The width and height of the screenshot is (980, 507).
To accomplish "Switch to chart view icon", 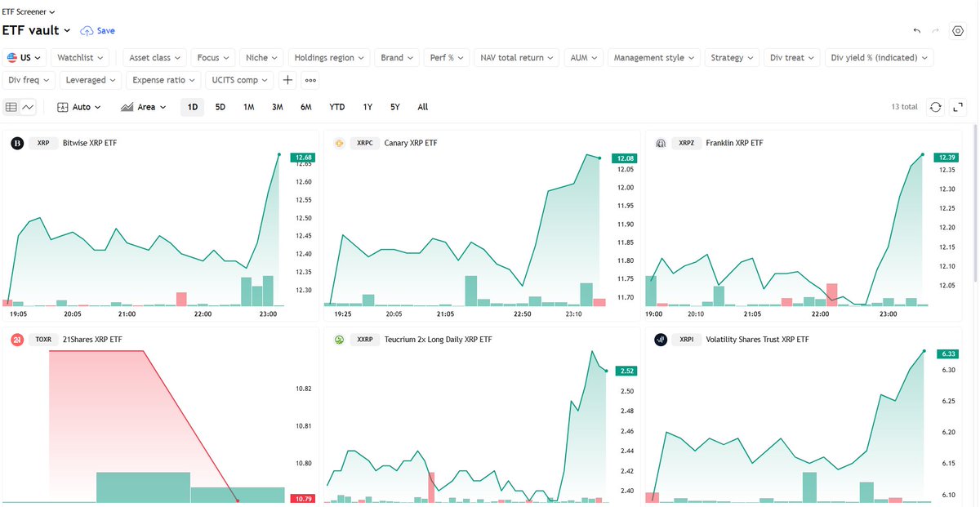I will click(29, 107).
